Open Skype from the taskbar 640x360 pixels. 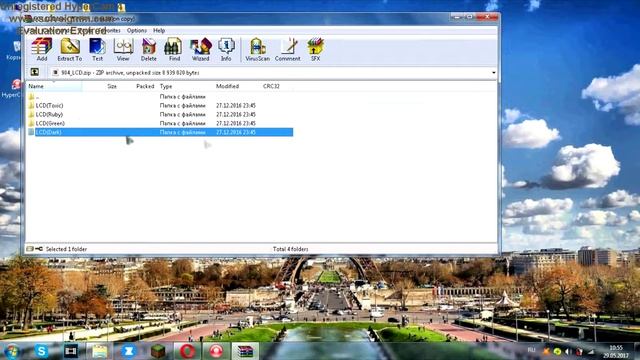point(41,351)
